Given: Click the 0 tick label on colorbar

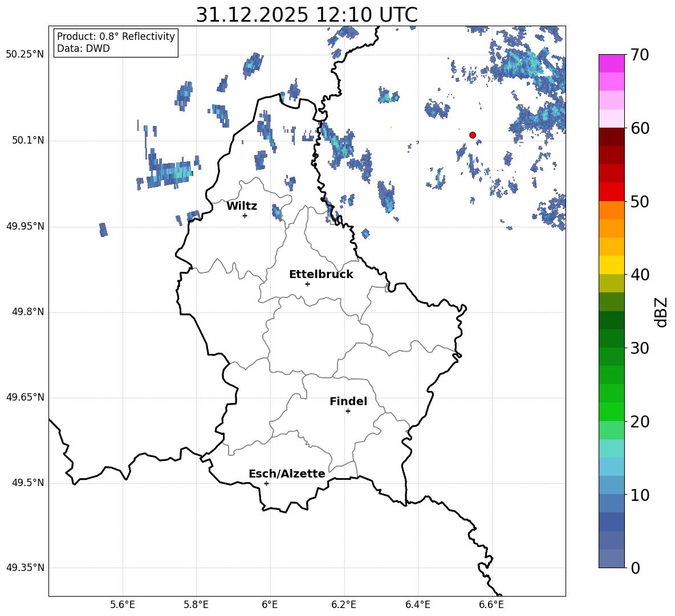Looking at the screenshot, I should [x=635, y=568].
